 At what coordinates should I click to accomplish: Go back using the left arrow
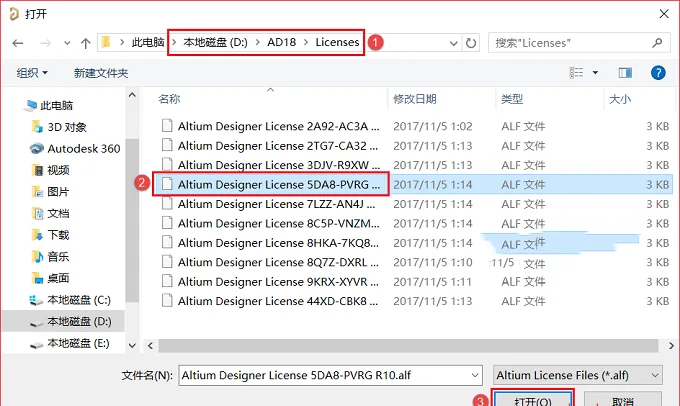tap(18, 43)
